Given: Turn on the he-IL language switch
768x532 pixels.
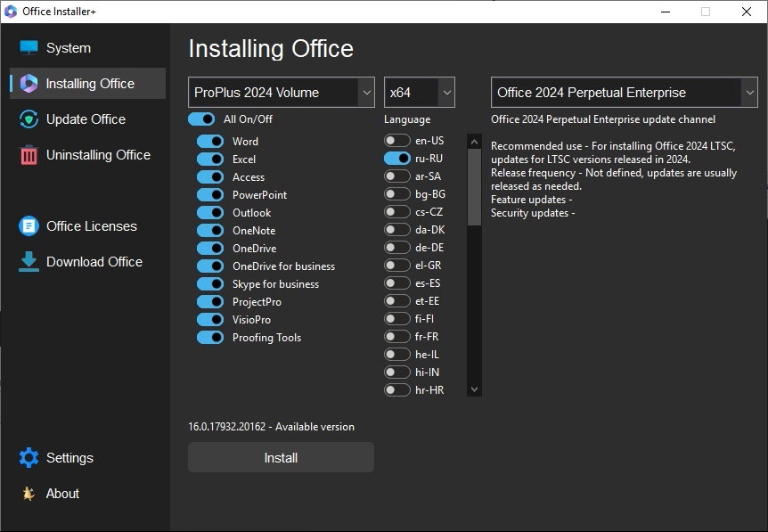Looking at the screenshot, I should (x=397, y=354).
